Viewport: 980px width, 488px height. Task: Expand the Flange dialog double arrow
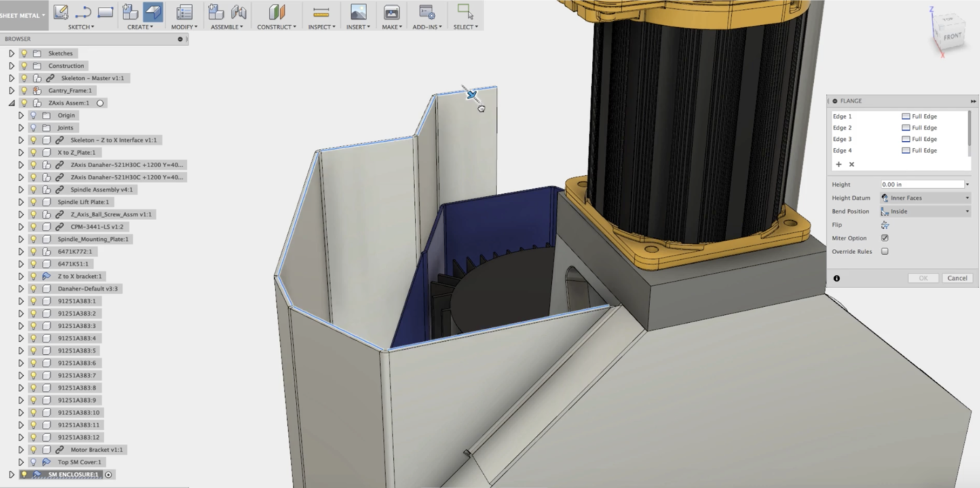click(x=973, y=101)
